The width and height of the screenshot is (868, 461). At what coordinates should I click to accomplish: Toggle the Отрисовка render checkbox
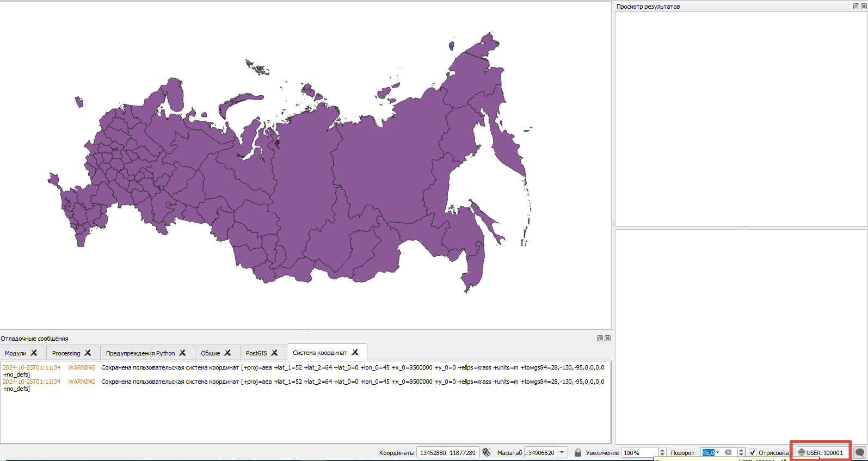click(x=753, y=453)
